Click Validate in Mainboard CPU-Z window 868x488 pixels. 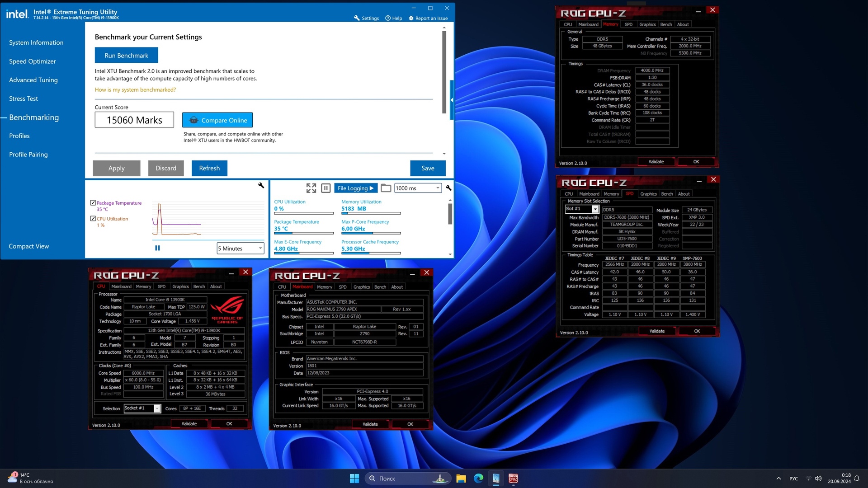pyautogui.click(x=370, y=424)
